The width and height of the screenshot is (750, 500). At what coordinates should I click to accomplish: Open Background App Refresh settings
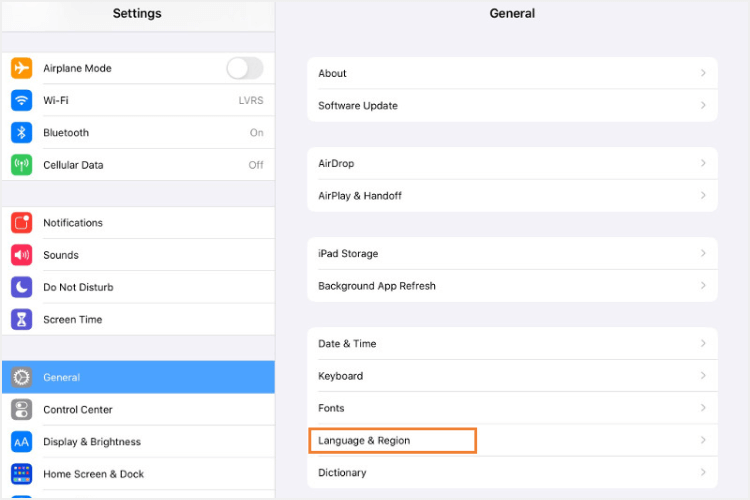click(512, 285)
